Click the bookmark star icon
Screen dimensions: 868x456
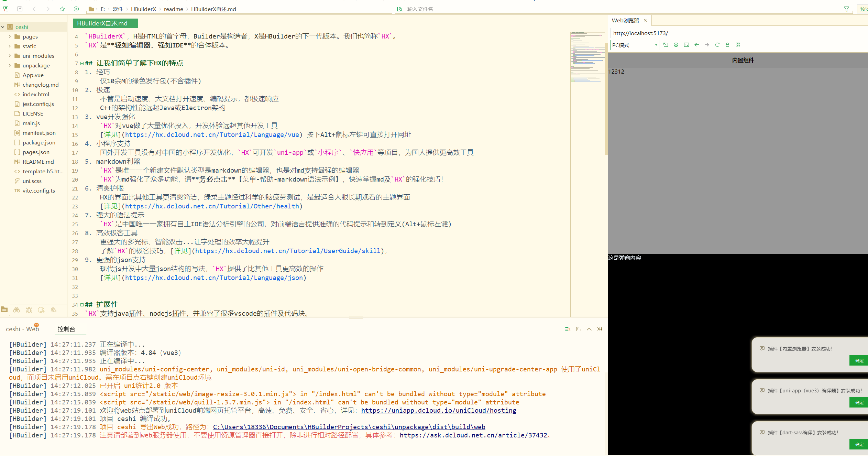coord(62,9)
